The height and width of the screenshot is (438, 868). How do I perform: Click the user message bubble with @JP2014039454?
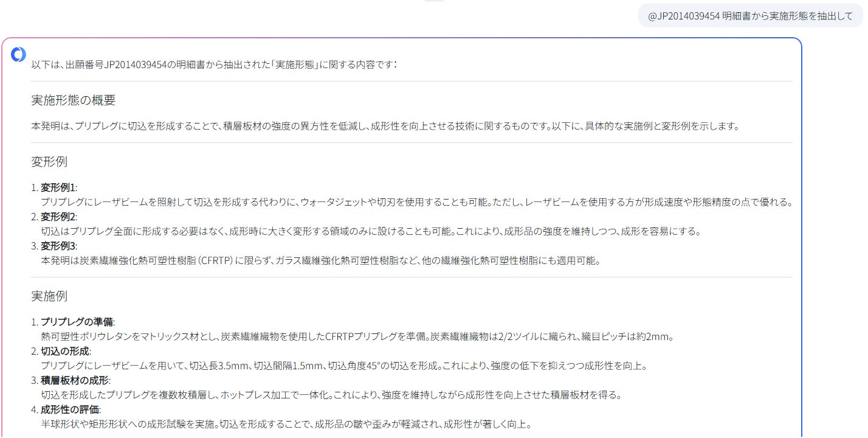[x=750, y=16]
